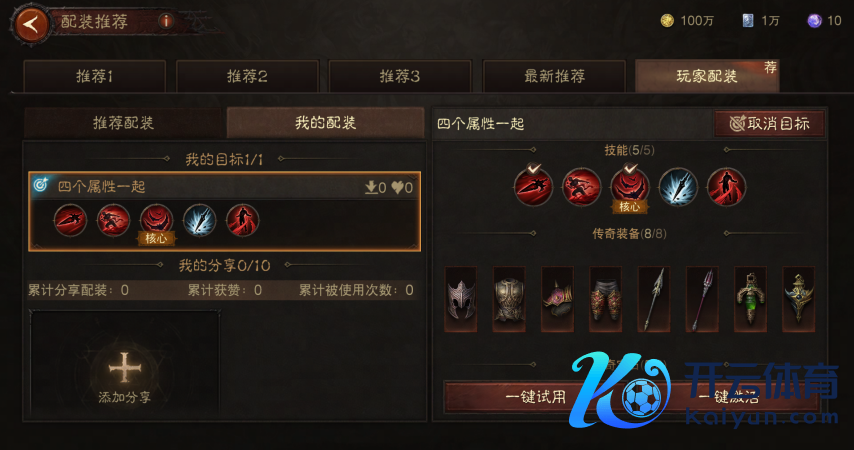
Task: Select the core skill marked 核心 in 技能 row
Action: tap(630, 188)
